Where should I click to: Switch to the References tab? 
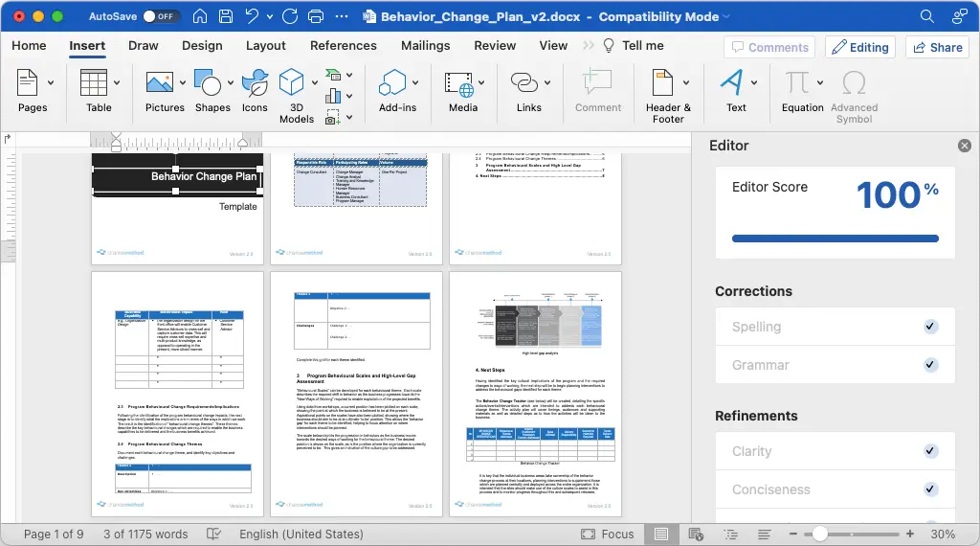click(x=344, y=46)
